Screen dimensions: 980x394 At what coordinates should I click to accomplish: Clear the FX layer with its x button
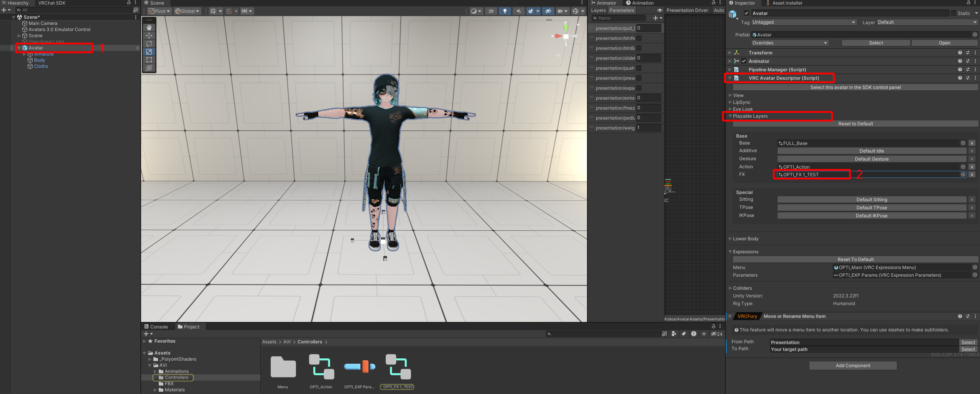click(x=972, y=174)
